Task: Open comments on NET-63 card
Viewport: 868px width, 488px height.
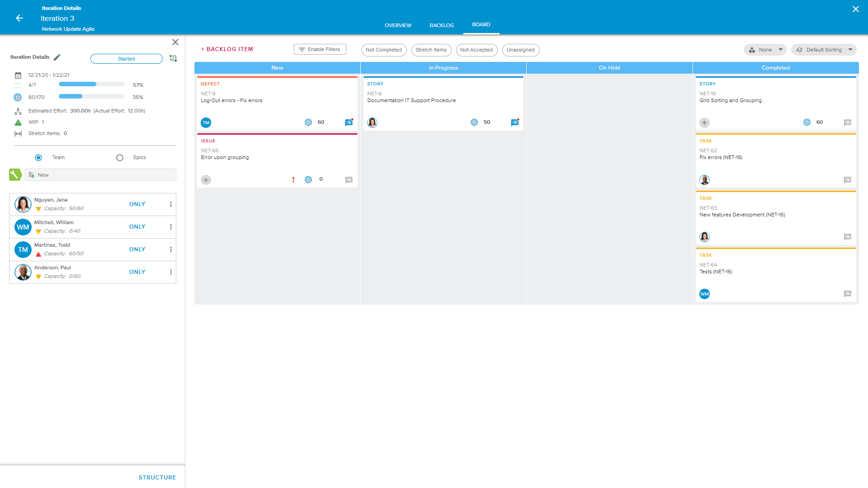Action: tap(848, 237)
